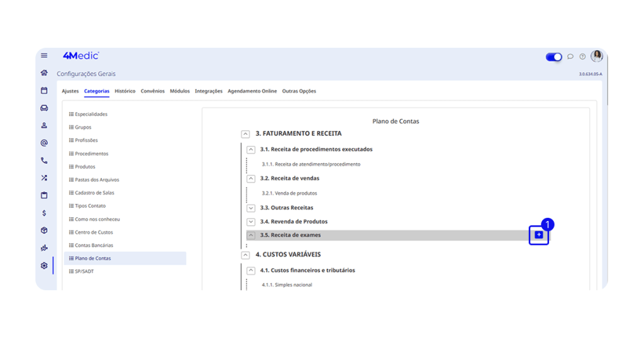Collapse 4. CUSTOS VARIÁVEIS section

click(x=246, y=255)
